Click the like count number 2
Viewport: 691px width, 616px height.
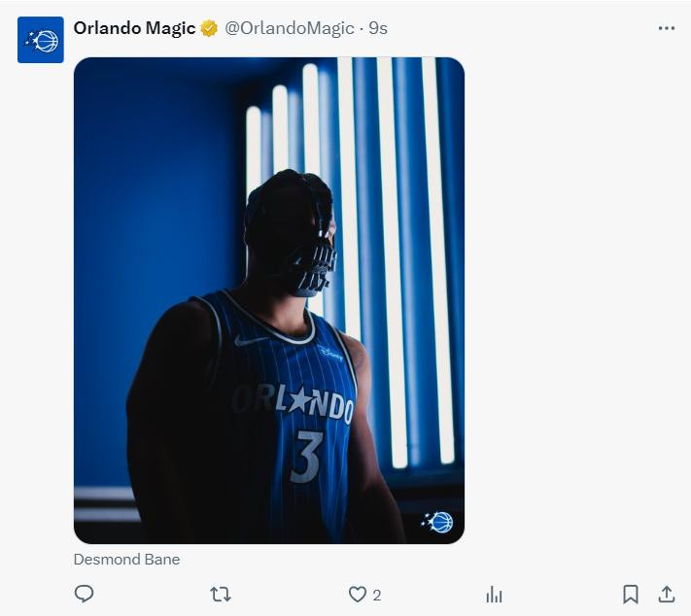tap(377, 595)
